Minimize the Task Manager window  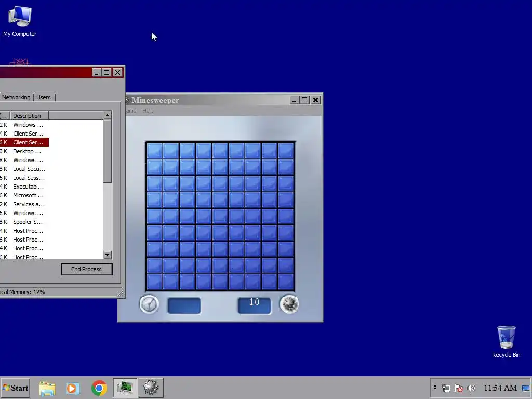96,72
